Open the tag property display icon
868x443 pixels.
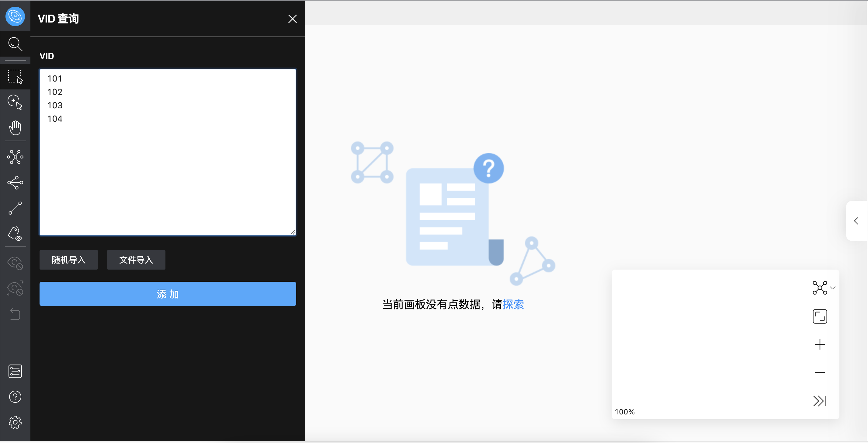coord(15,234)
